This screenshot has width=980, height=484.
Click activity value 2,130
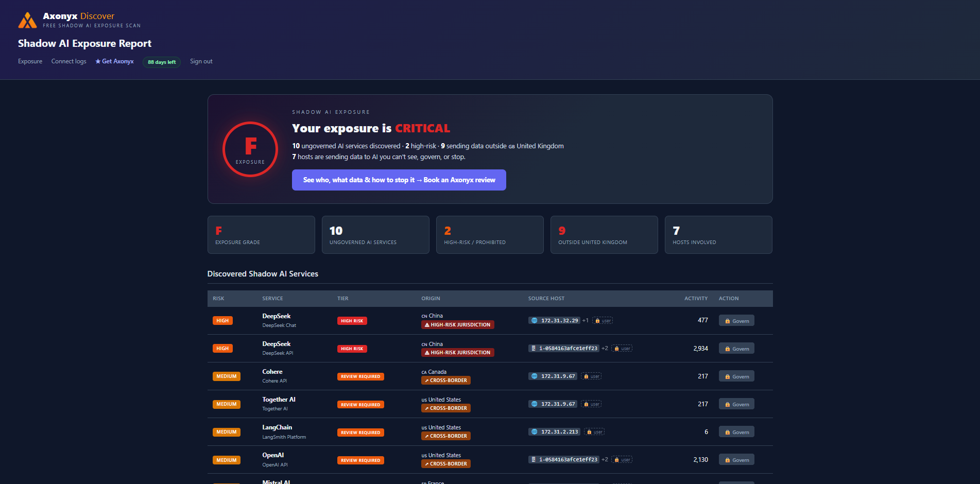(700, 459)
